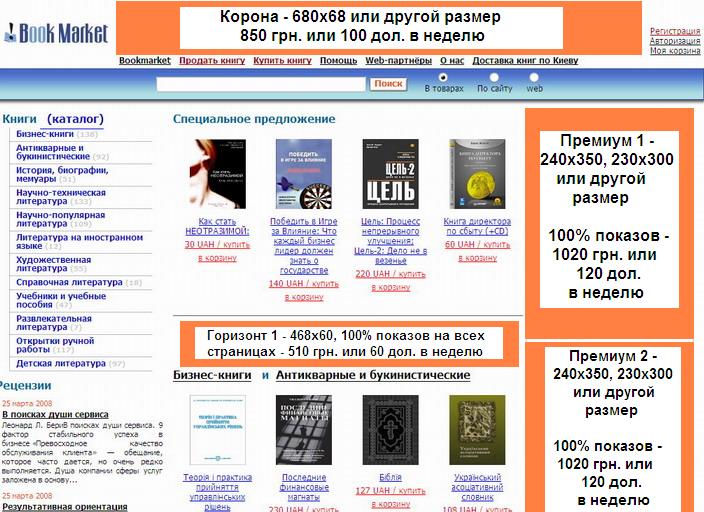The image size is (704, 512).
Task: Click the 'Біблія' book cover
Action: 391,430
